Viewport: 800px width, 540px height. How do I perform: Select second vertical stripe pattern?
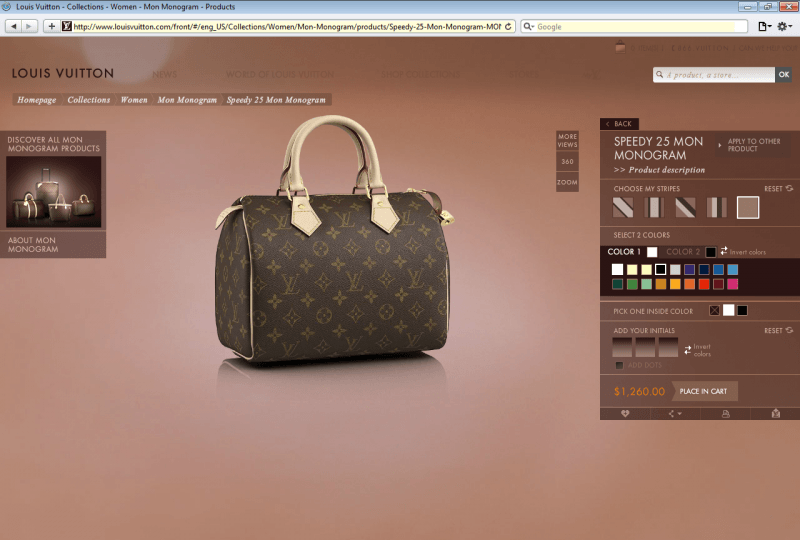(654, 208)
